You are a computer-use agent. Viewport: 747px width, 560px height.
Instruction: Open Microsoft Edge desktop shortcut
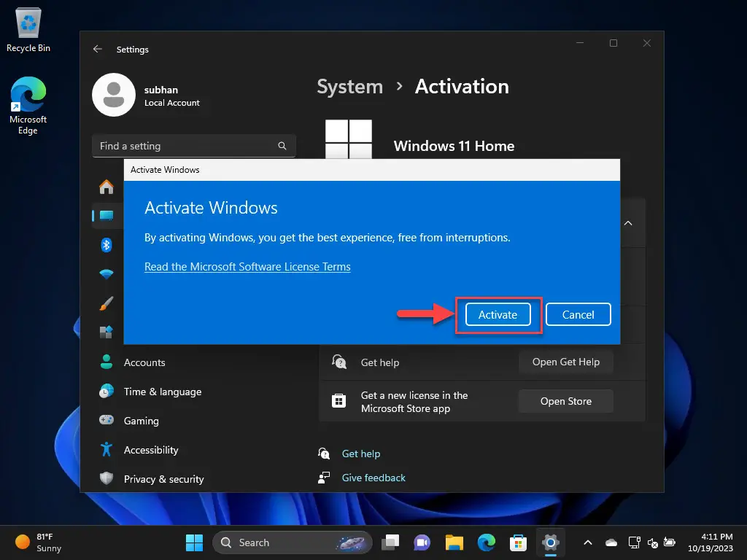coord(28,105)
